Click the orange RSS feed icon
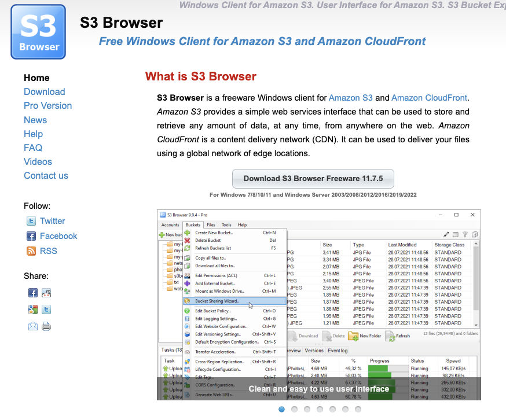 click(31, 251)
